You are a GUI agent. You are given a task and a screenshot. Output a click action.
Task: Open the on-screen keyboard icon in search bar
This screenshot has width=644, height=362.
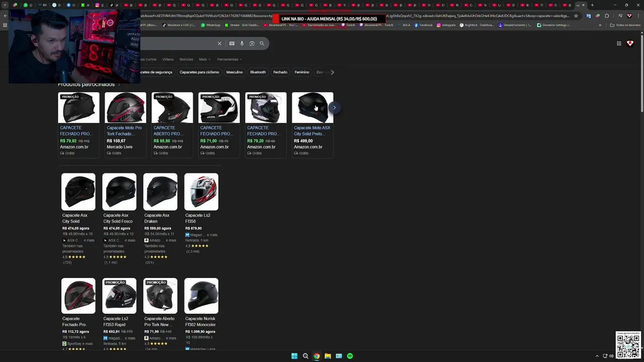232,44
